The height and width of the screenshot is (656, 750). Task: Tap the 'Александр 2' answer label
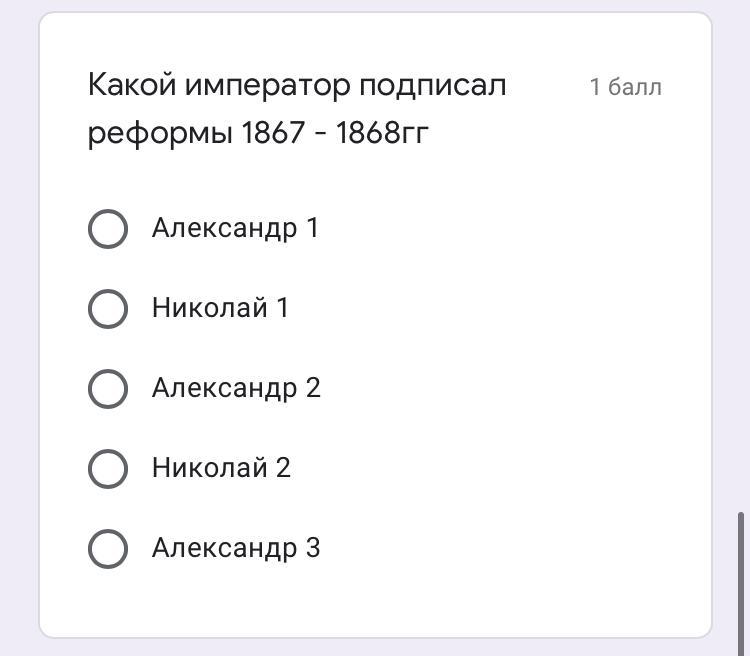coord(236,388)
